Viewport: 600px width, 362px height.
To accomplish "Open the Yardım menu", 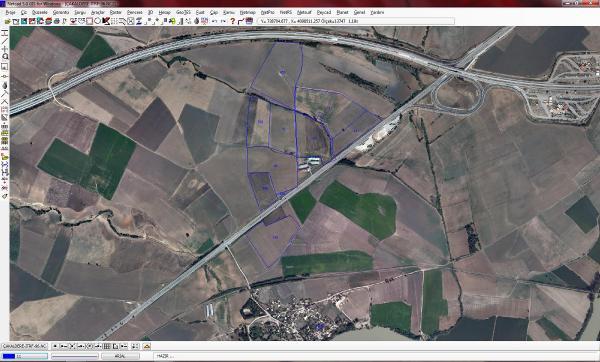I will point(377,12).
